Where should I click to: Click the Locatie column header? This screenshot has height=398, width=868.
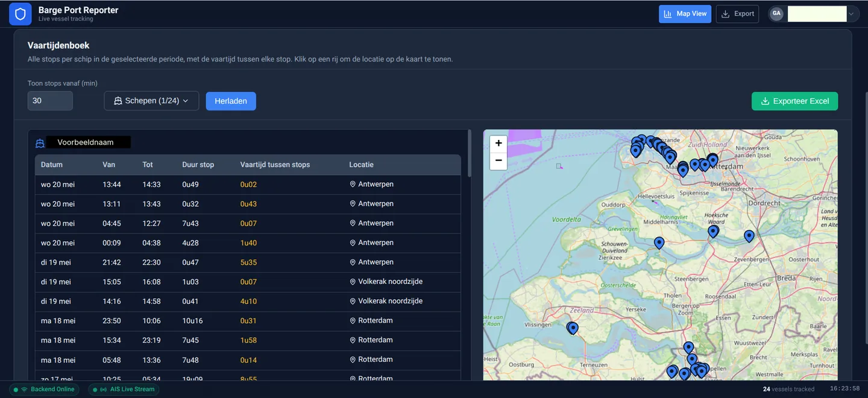click(x=362, y=165)
